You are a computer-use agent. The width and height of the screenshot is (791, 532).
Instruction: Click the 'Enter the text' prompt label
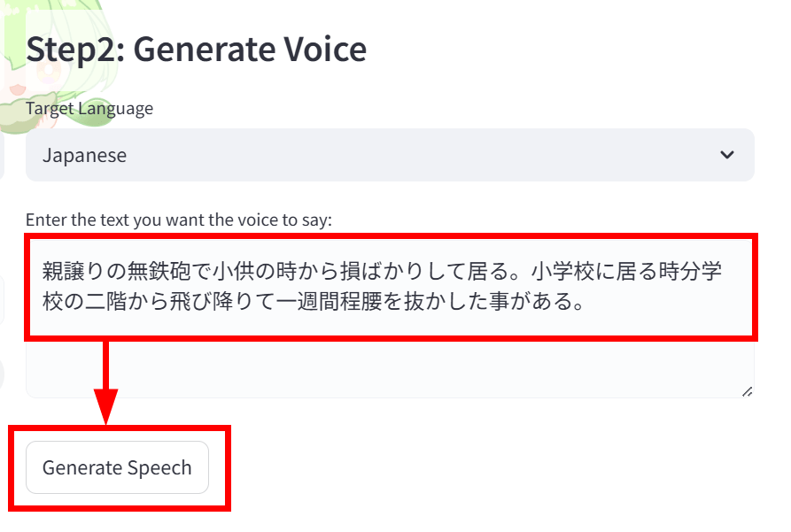[x=178, y=220]
